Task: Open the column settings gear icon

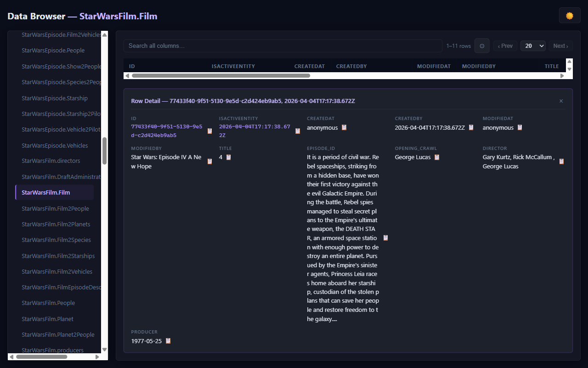Action: coord(481,46)
